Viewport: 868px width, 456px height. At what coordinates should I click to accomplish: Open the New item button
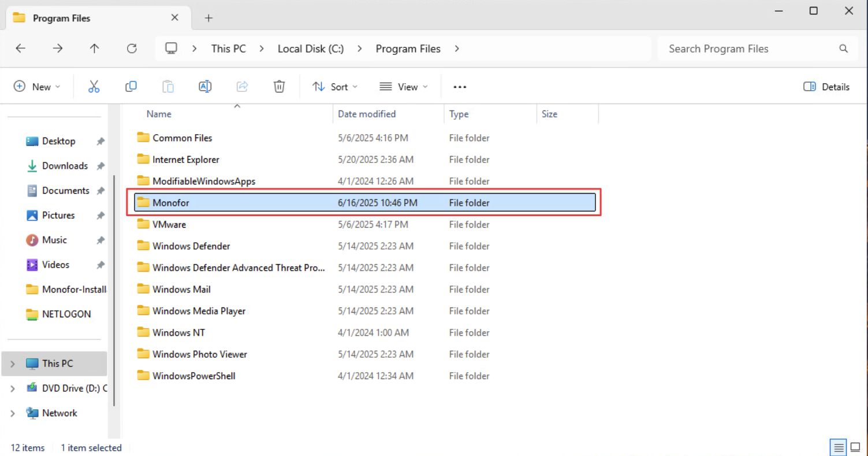(37, 87)
